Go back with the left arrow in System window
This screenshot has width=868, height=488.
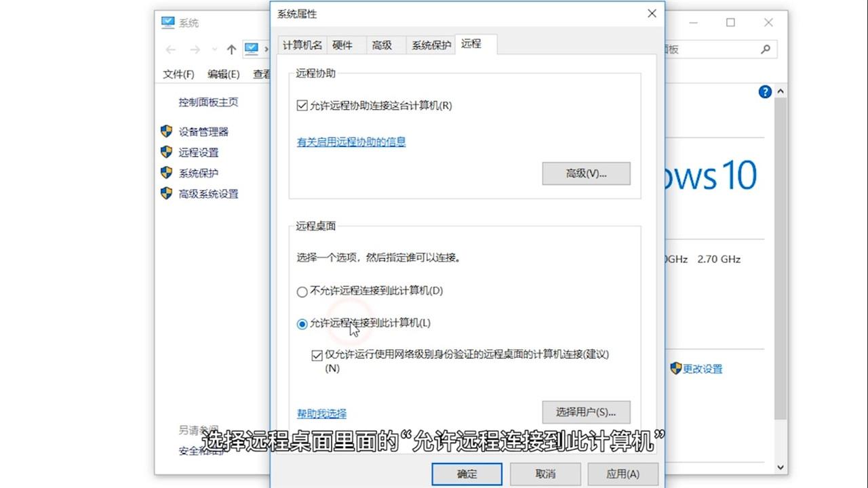(x=171, y=49)
